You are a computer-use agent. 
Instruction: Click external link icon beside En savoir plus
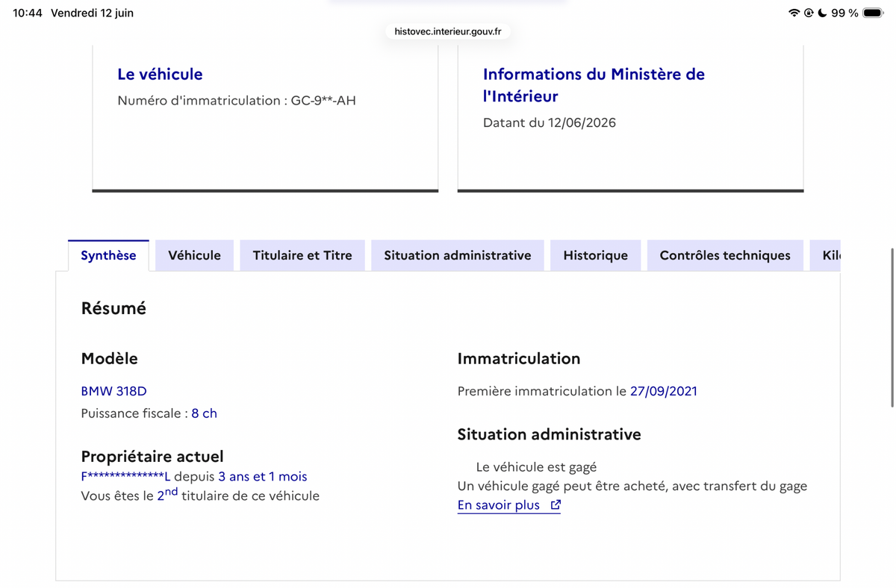[556, 505]
